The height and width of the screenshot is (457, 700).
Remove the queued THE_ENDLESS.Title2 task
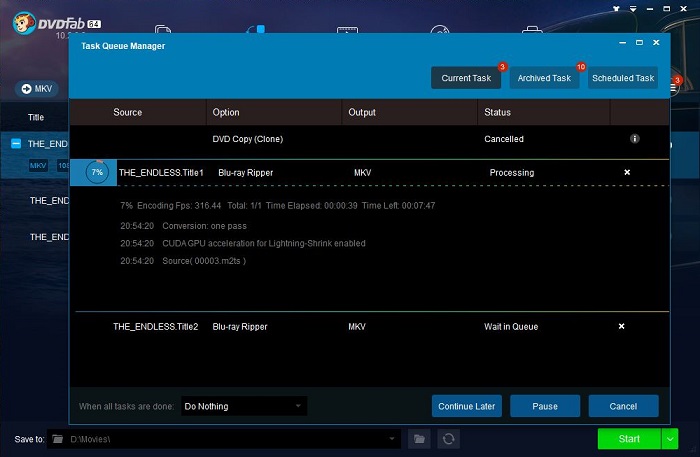coord(621,326)
